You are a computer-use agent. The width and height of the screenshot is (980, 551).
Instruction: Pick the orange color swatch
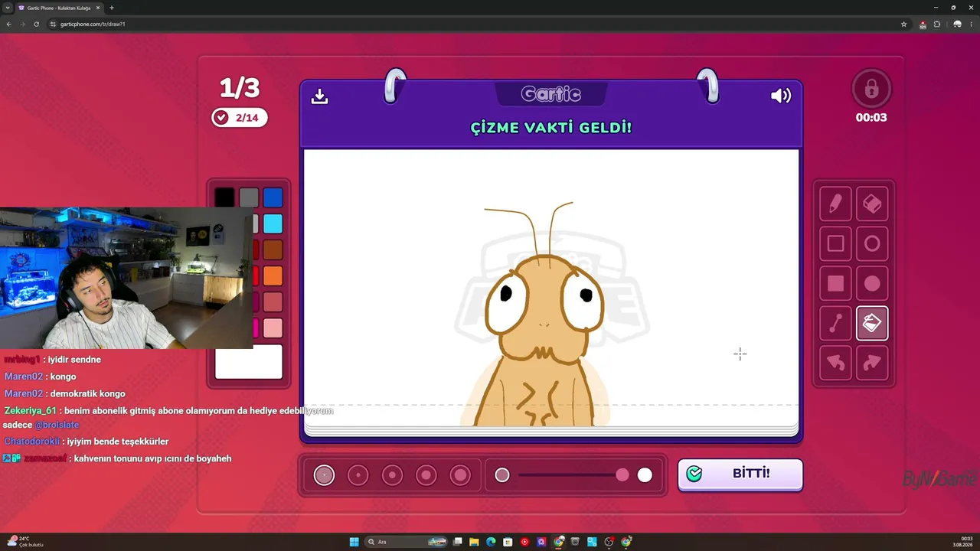(x=273, y=275)
